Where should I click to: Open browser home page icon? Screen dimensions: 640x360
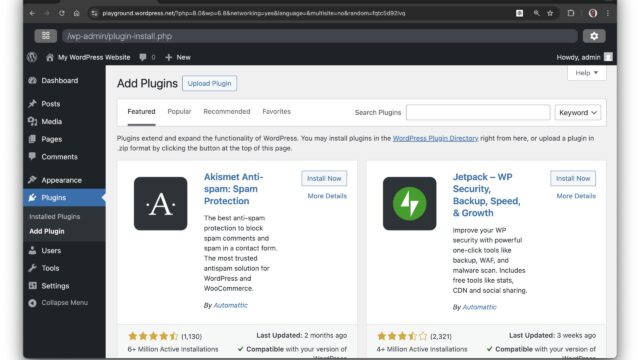pos(76,13)
